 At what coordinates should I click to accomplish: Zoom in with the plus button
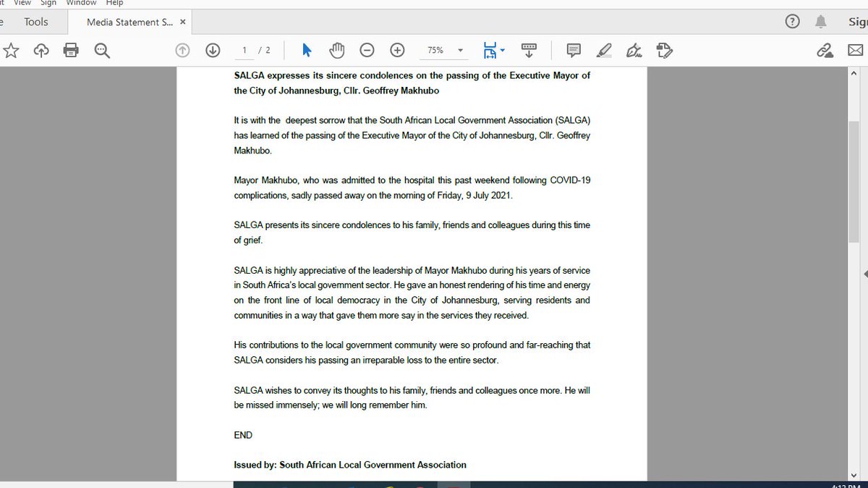397,50
